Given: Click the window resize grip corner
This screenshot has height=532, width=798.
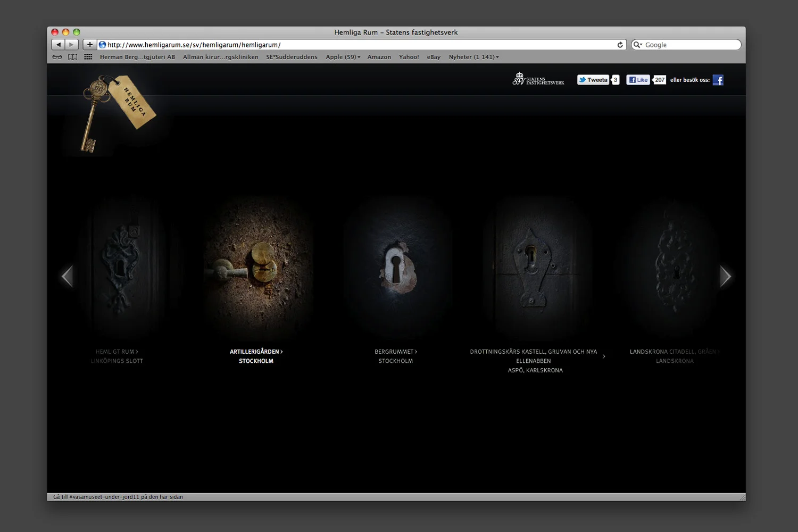Looking at the screenshot, I should point(742,497).
